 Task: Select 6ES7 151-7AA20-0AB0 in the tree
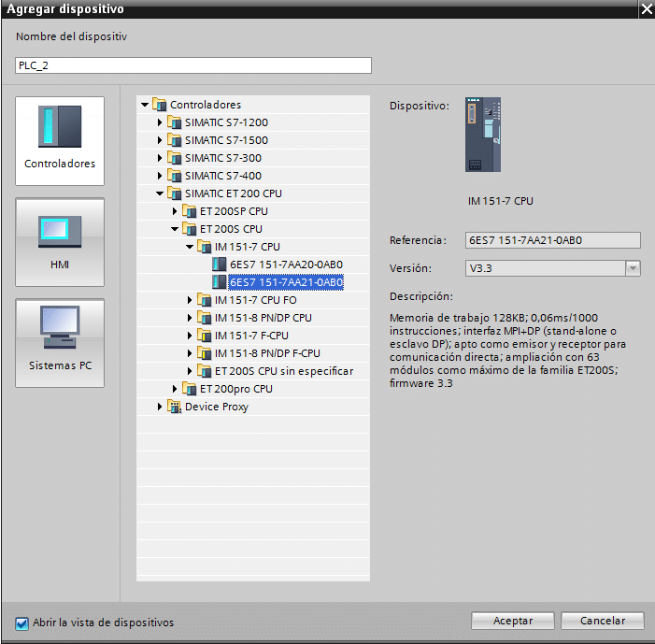pos(286,265)
